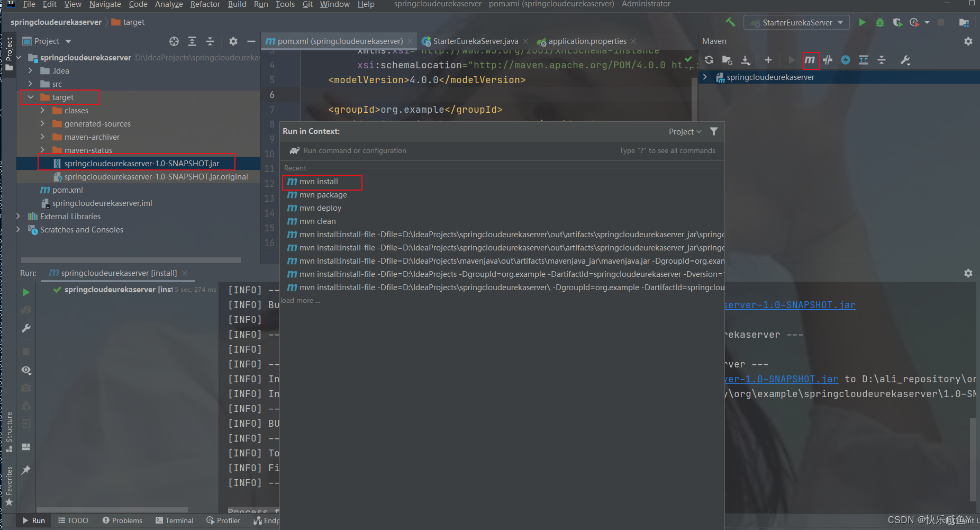Switch to application.properties tab
This screenshot has width=980, height=530.
[x=587, y=41]
